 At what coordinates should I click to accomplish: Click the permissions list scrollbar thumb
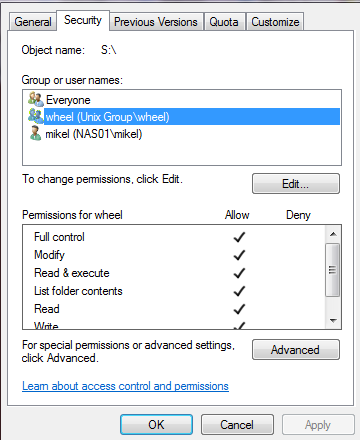[x=333, y=270]
